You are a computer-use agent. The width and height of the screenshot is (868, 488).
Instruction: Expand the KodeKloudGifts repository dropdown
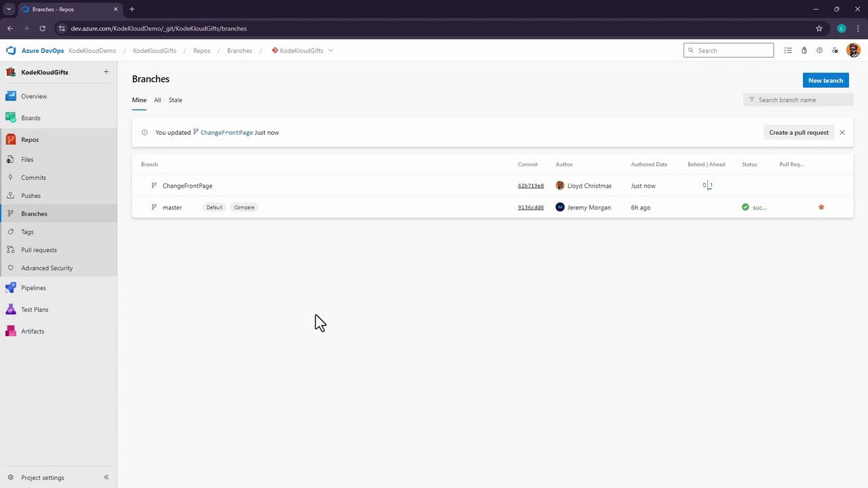click(x=330, y=50)
